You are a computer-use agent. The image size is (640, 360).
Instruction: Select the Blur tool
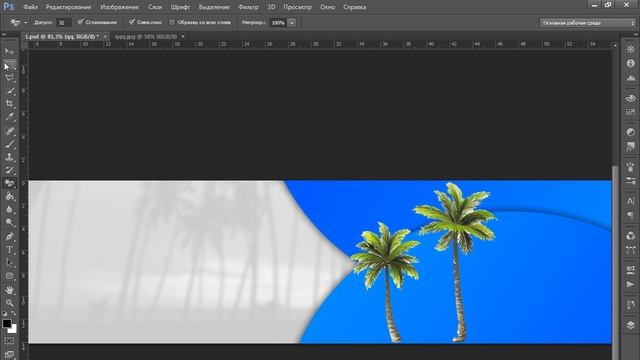(x=9, y=209)
